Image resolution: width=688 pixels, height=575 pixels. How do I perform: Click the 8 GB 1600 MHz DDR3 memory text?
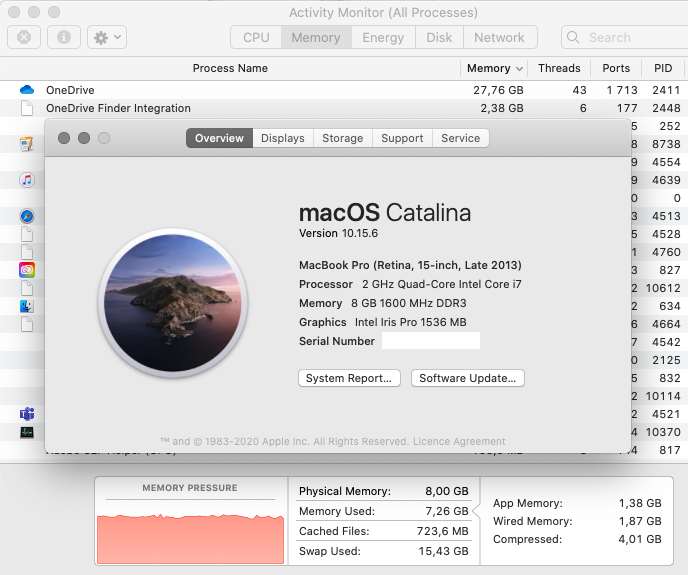click(409, 303)
